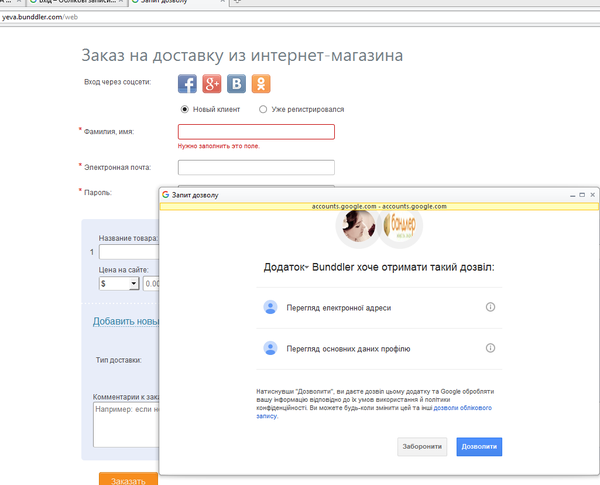Click the 'Перегляд електронної адреси' permission row

379,308
